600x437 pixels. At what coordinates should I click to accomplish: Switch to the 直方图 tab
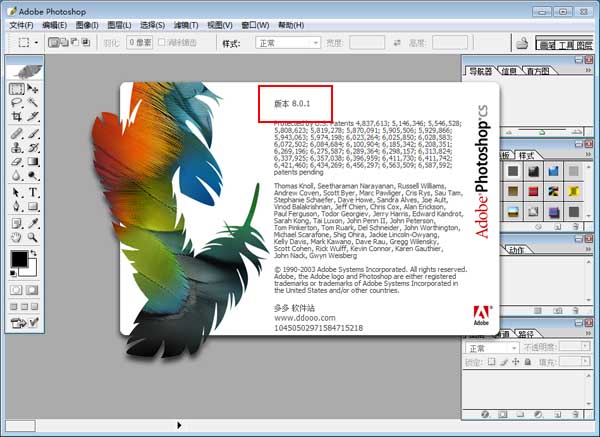538,71
